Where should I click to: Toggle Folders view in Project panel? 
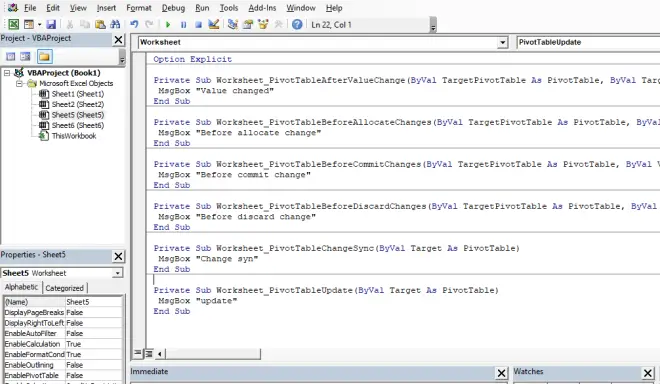44,56
